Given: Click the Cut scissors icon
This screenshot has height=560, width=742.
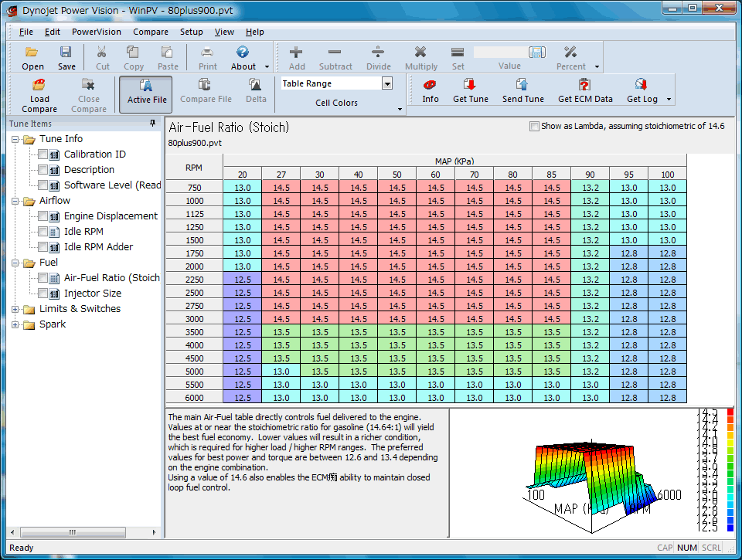Looking at the screenshot, I should [102, 52].
